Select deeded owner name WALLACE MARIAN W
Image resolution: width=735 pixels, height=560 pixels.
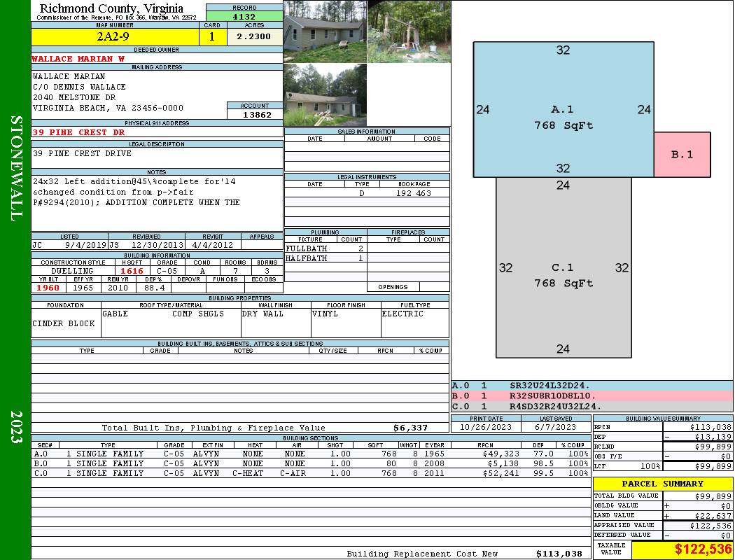(x=78, y=59)
